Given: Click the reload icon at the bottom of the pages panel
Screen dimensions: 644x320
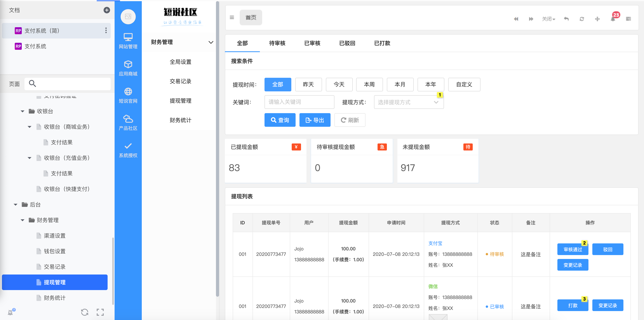Looking at the screenshot, I should (85, 312).
